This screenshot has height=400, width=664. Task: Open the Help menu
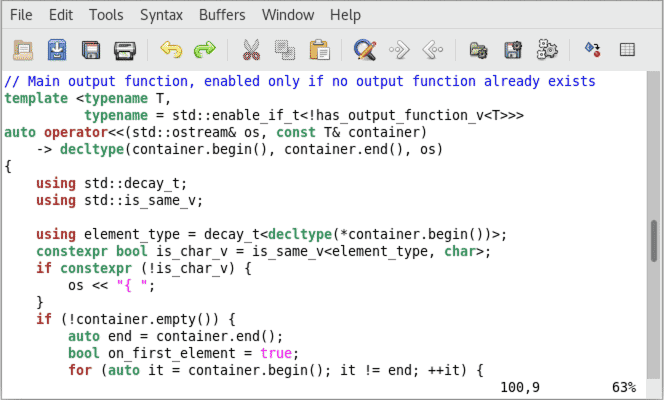pyautogui.click(x=345, y=15)
